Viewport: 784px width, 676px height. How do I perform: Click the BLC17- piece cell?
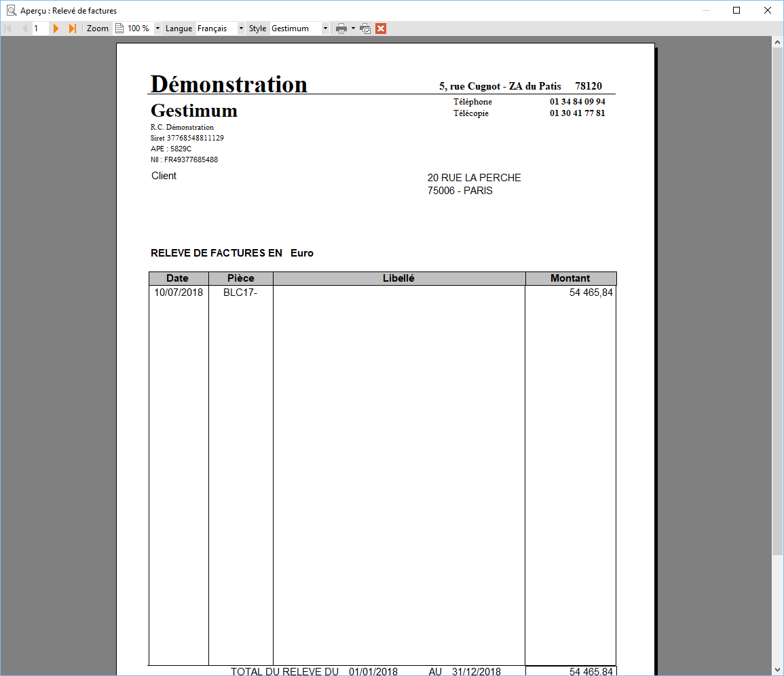click(x=240, y=293)
